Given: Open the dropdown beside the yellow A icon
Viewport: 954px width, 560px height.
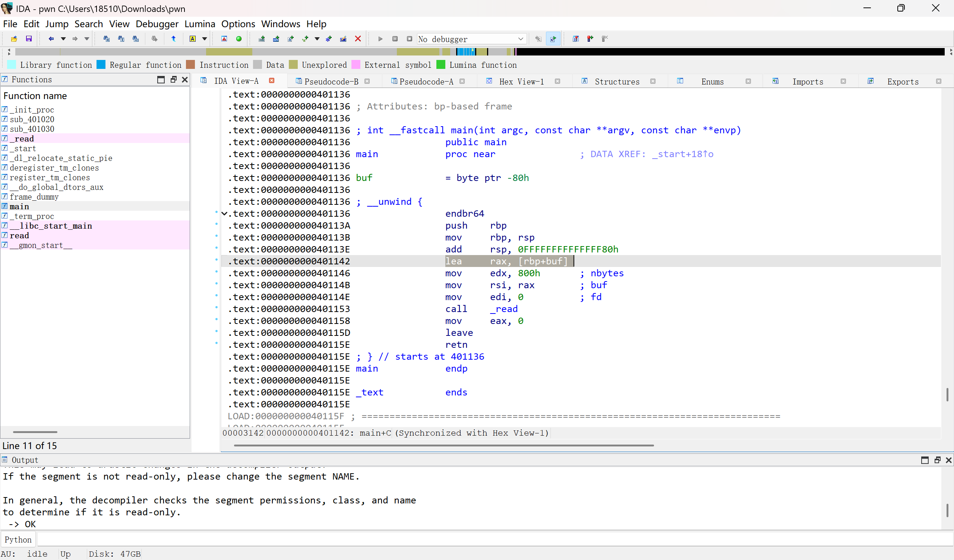Looking at the screenshot, I should pos(205,39).
